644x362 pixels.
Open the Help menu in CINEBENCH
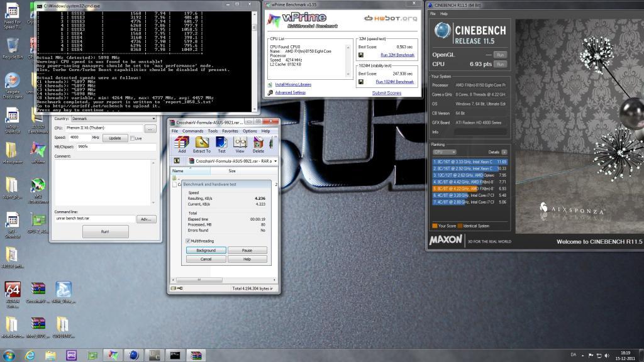(443, 14)
